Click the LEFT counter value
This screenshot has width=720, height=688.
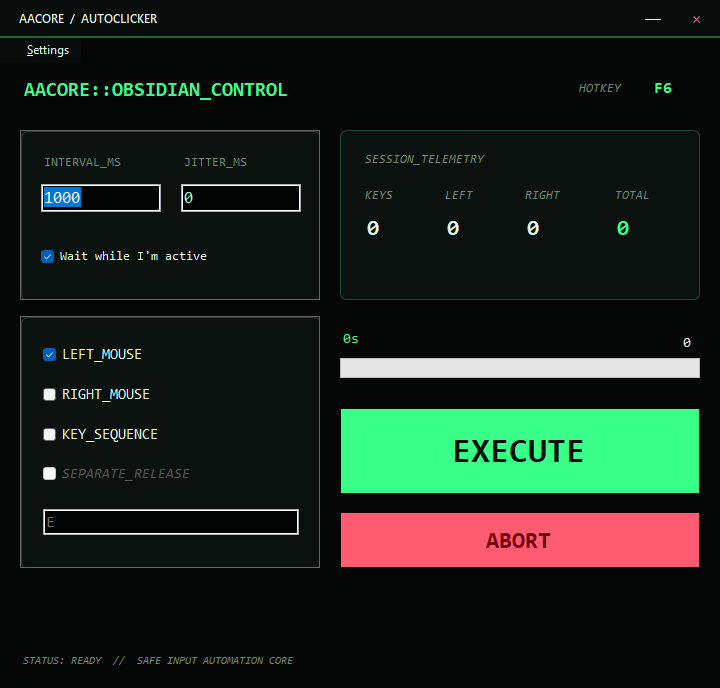(x=453, y=228)
